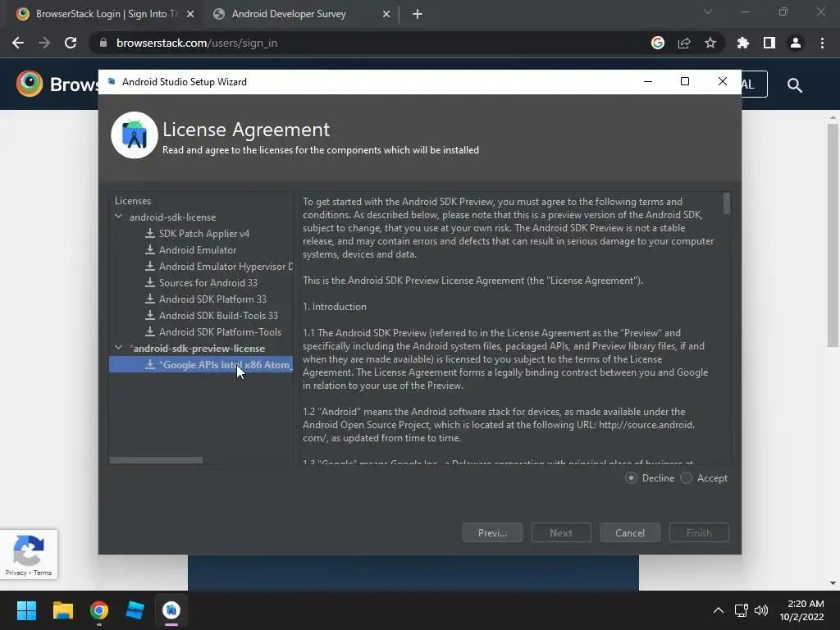Image resolution: width=840 pixels, height=630 pixels.
Task: Click the licenses tree horizontal scrollbar
Action: point(156,460)
